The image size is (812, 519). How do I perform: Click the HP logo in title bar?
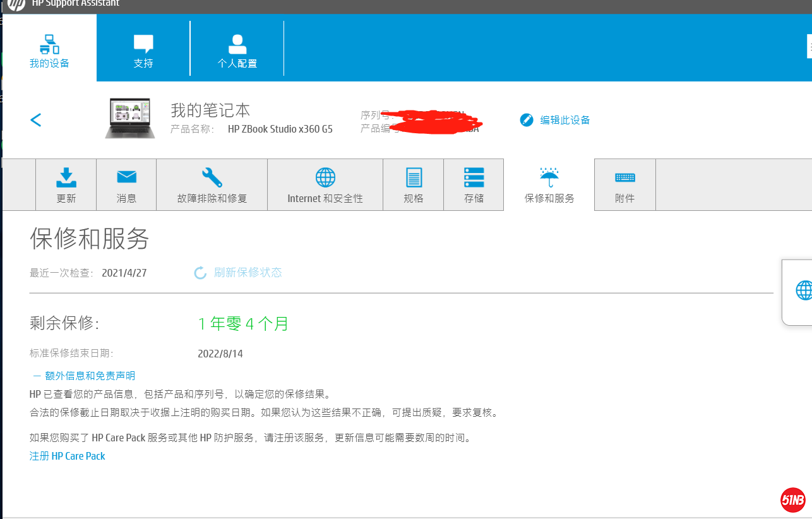pos(16,4)
